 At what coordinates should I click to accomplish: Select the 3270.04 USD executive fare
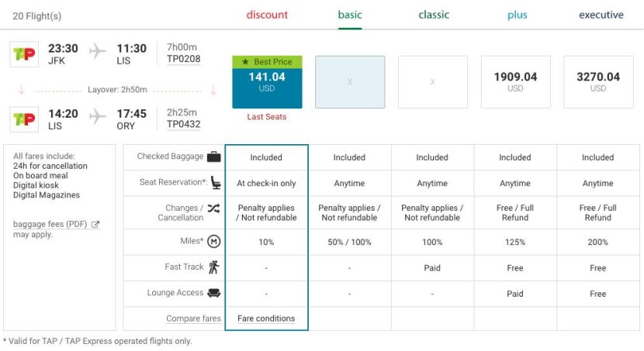598,82
